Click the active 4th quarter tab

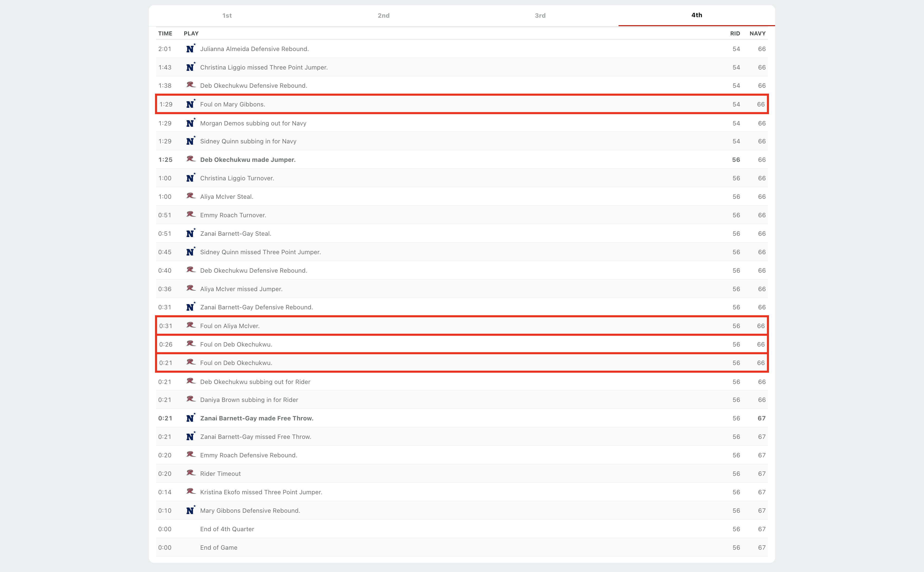[x=696, y=15]
